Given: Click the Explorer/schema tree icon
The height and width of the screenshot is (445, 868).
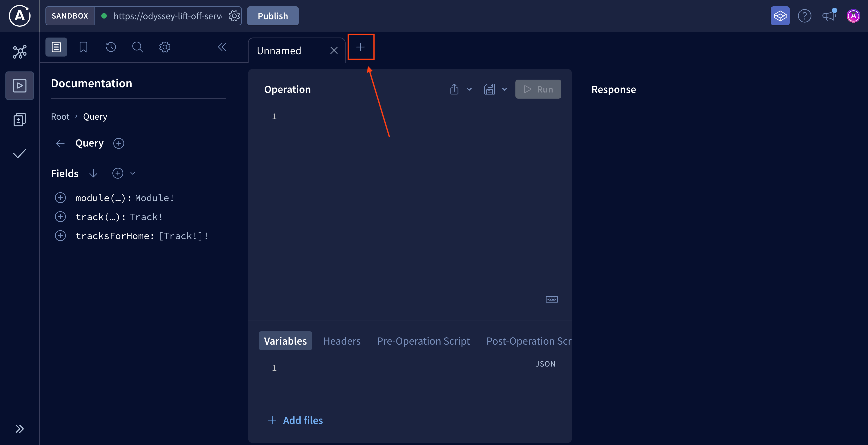Looking at the screenshot, I should 20,52.
